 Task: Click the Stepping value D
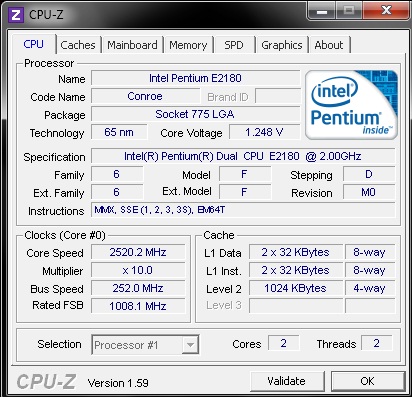pyautogui.click(x=369, y=174)
